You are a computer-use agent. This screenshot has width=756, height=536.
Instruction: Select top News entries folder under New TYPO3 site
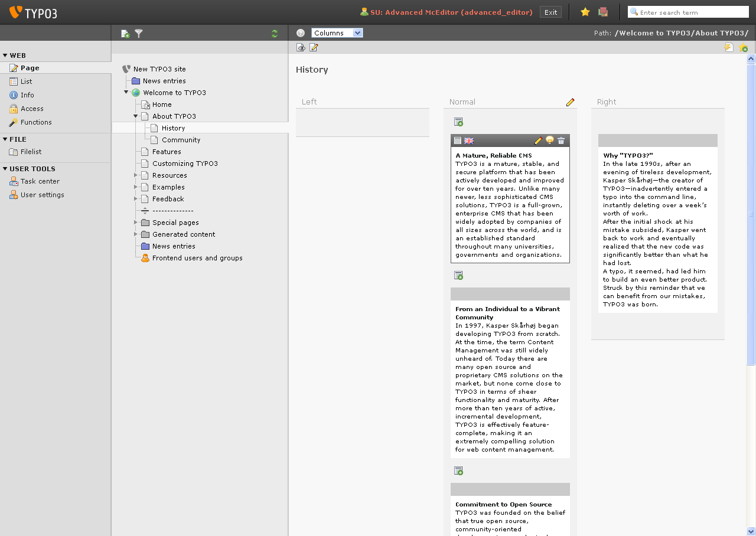pos(164,81)
